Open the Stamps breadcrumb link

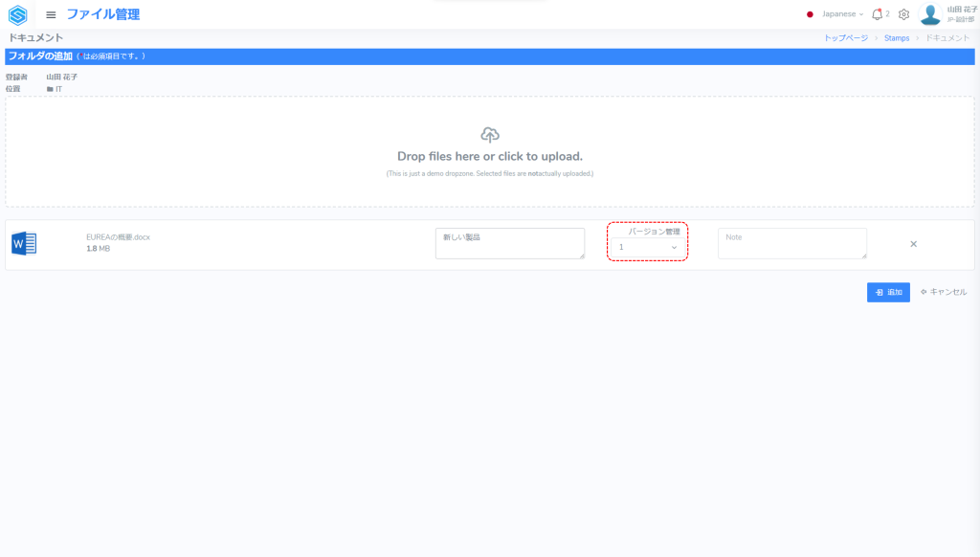tap(897, 37)
